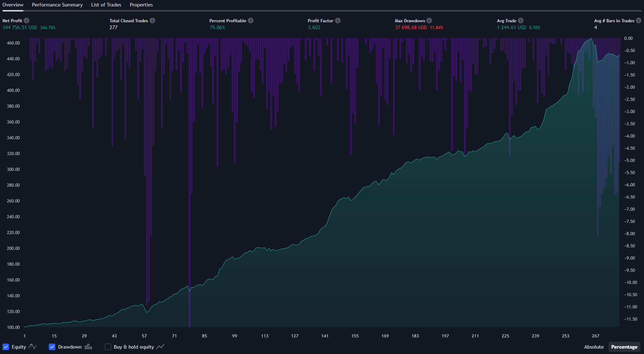Click the Total Closed Trades label
Viewport: 644px width, 354px height.
129,21
